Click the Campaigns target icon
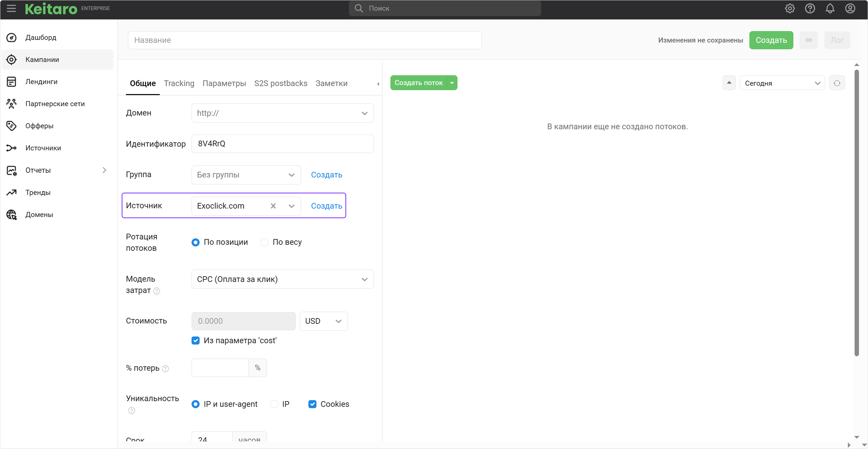The height and width of the screenshot is (449, 868). (11, 60)
